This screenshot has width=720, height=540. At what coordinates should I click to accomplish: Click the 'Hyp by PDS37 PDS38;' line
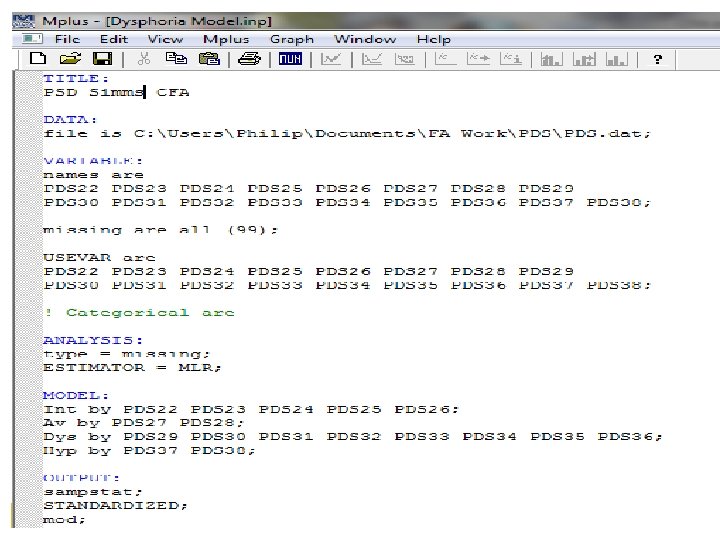(x=149, y=450)
